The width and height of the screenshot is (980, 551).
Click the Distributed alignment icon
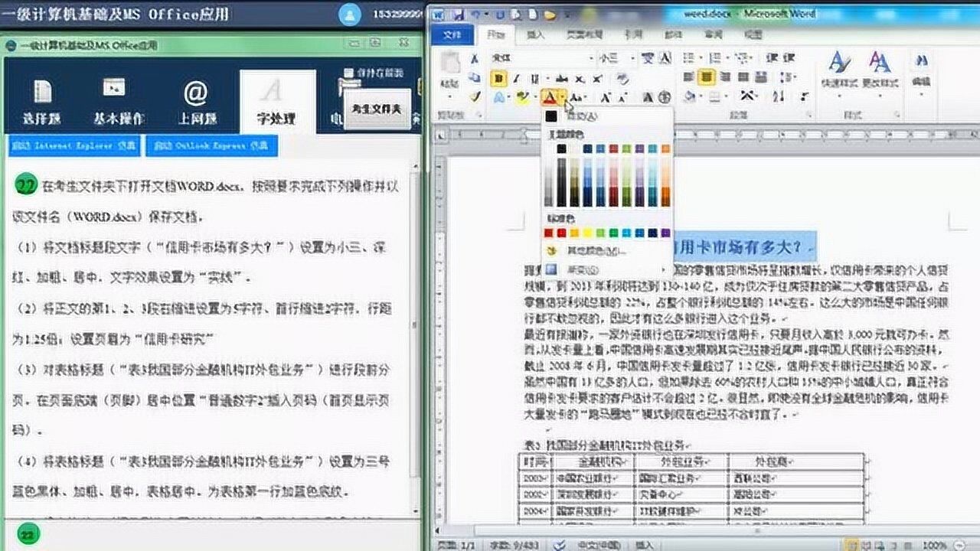760,77
